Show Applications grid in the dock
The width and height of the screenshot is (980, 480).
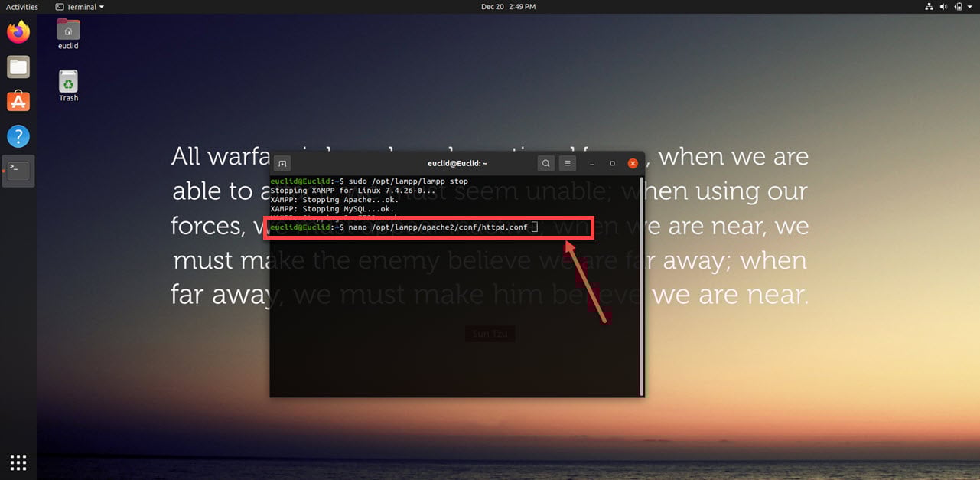click(x=18, y=462)
